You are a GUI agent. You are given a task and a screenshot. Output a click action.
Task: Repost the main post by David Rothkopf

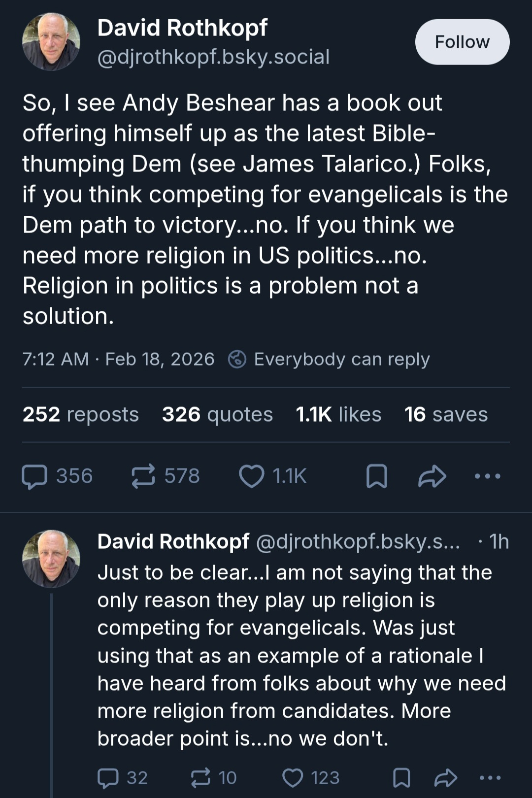(x=143, y=476)
